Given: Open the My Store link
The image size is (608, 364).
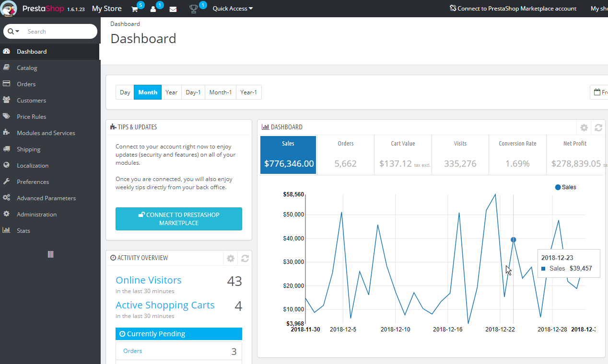Looking at the screenshot, I should 106,9.
